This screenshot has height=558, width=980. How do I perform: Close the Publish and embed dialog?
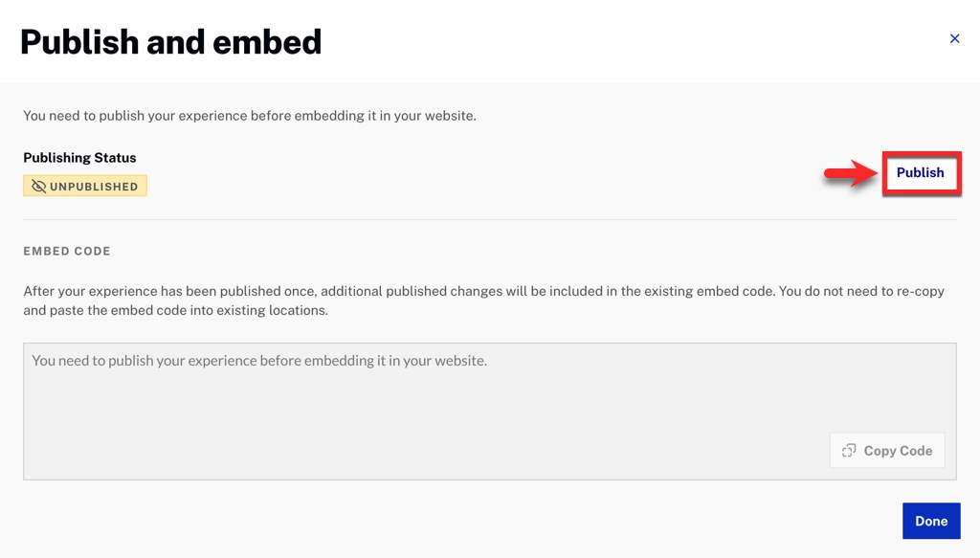click(954, 39)
